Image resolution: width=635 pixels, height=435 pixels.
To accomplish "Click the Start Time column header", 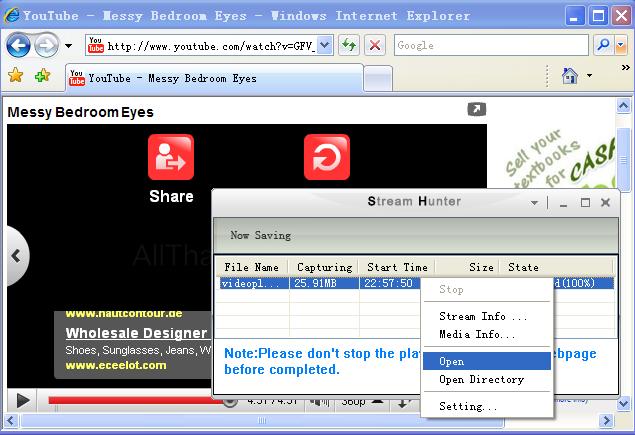I will click(x=397, y=267).
